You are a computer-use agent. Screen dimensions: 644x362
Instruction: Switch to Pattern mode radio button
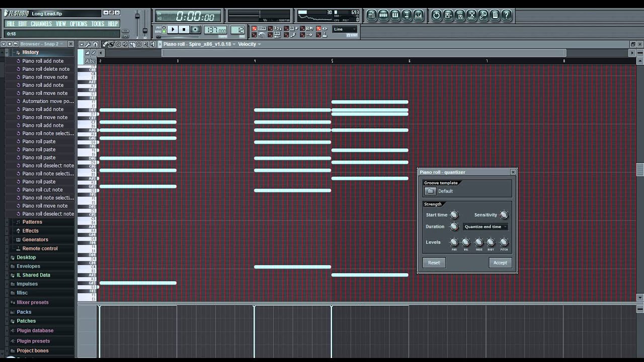[164, 28]
